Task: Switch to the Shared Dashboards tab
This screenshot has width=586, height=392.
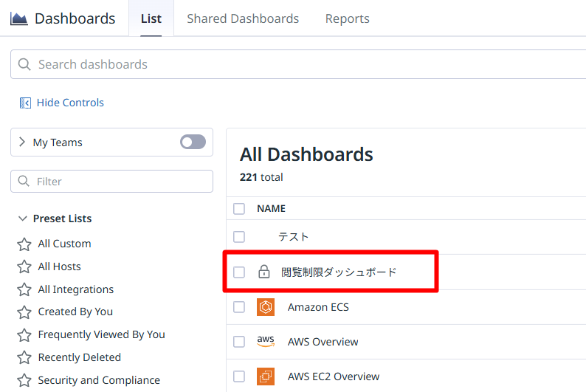Action: tap(243, 18)
